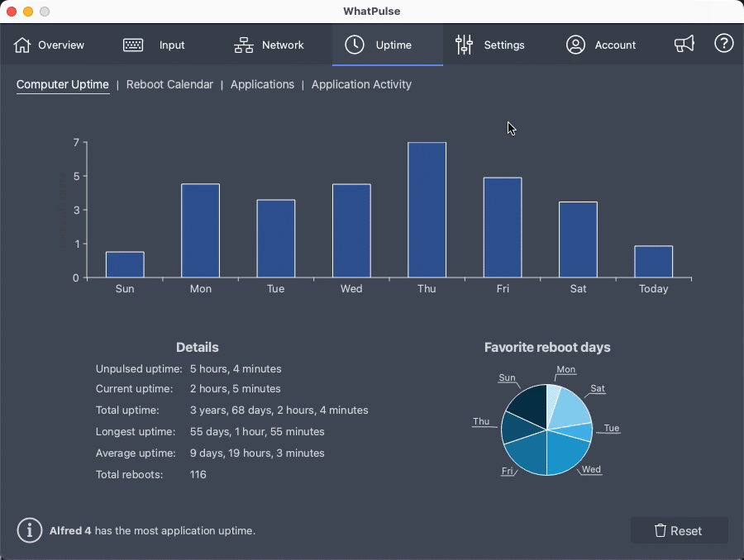Switch to the Reboot Calendar tab
This screenshot has width=744, height=560.
coord(169,84)
